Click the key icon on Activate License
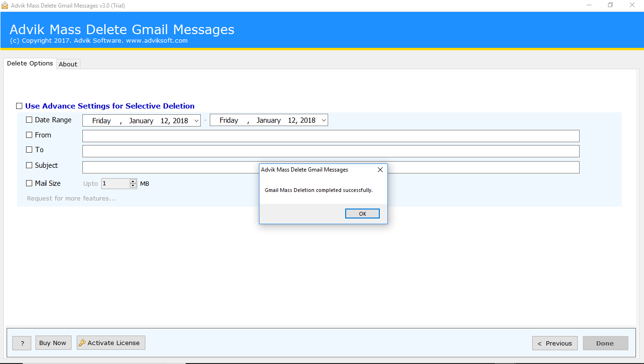Screen dimensions: 644x364 coord(82,343)
